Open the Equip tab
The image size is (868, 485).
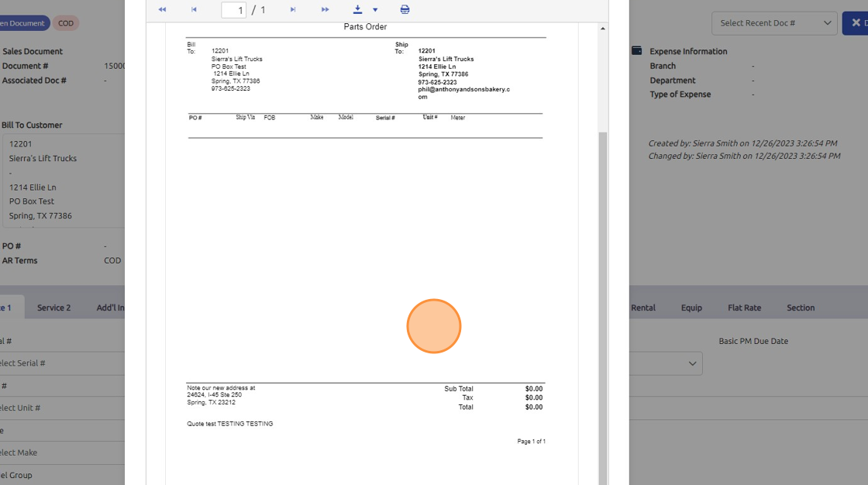[691, 308]
